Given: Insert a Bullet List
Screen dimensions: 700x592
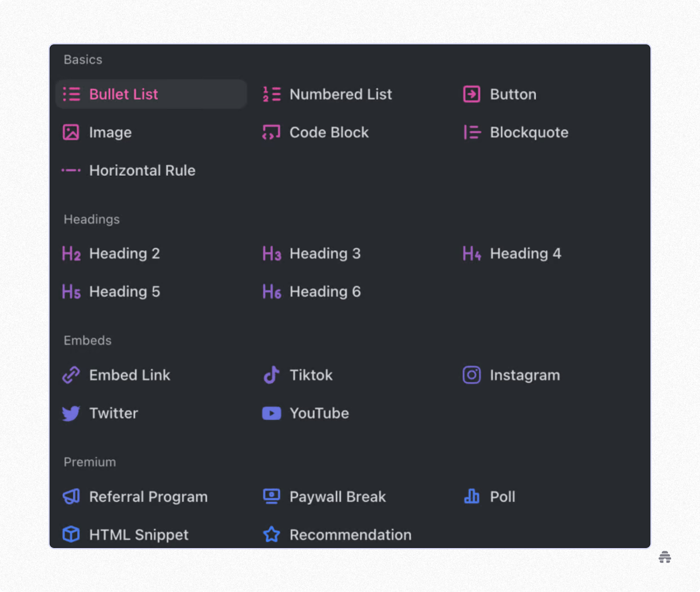Looking at the screenshot, I should (x=151, y=94).
